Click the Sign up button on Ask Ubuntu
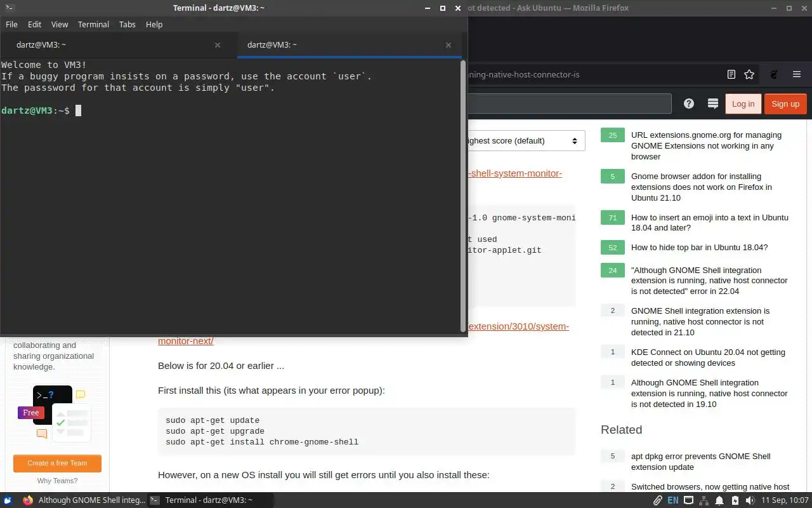 pos(785,104)
